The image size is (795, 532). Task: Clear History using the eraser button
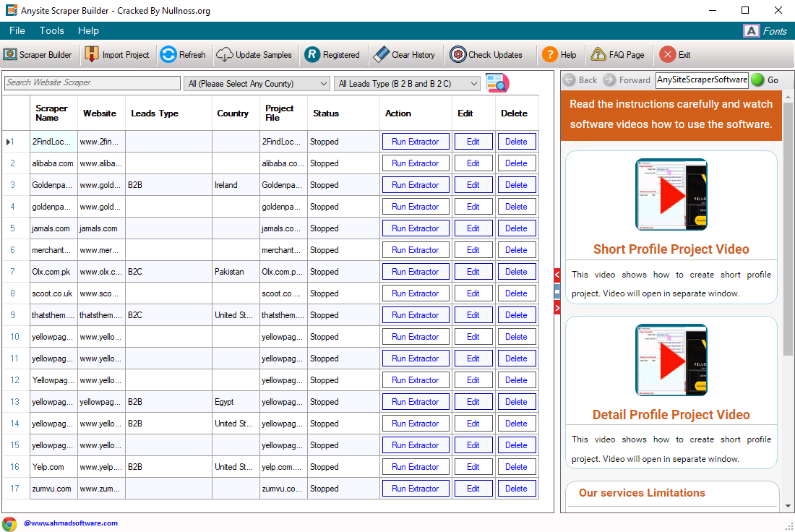pyautogui.click(x=404, y=55)
